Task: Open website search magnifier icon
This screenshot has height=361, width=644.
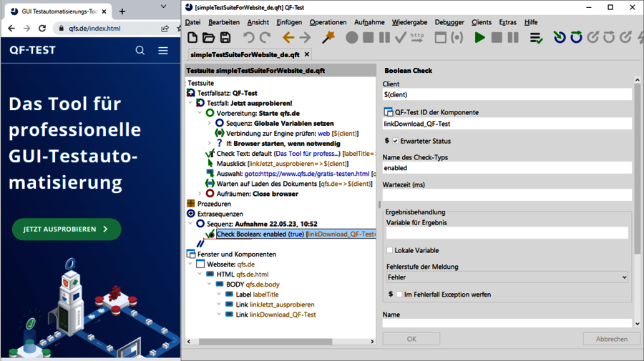Action: coord(140,50)
